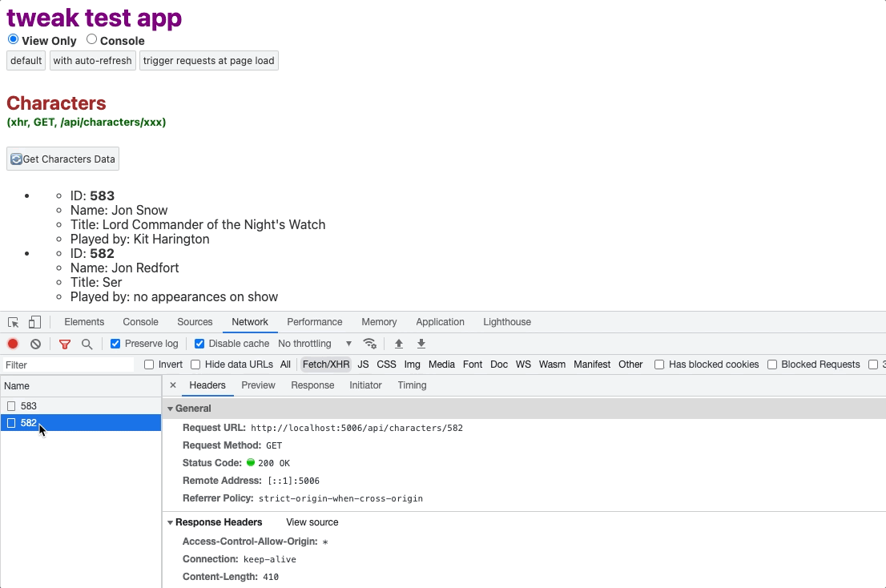Open network conditions wifi icon
This screenshot has width=886, height=588.
[x=369, y=344]
